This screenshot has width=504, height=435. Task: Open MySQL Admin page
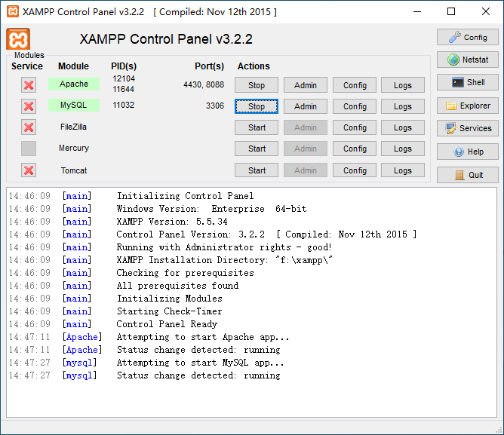[x=306, y=106]
